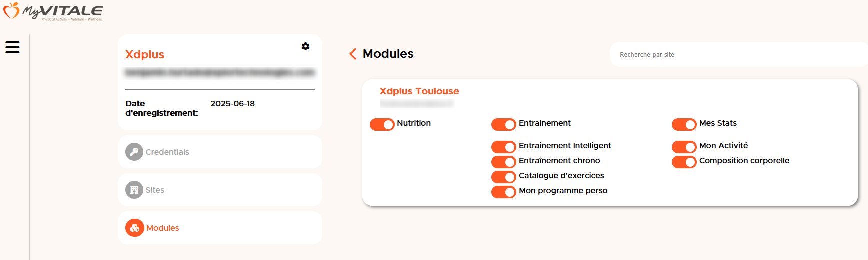Toggle Composition corporelle switch
The width and height of the screenshot is (868, 260).
pos(684,162)
